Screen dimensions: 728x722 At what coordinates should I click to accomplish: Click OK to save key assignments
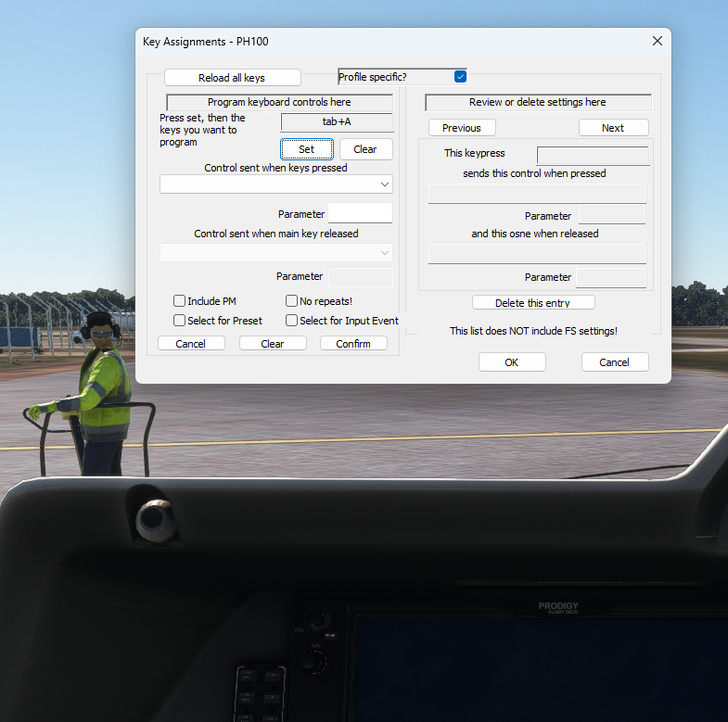pyautogui.click(x=512, y=362)
